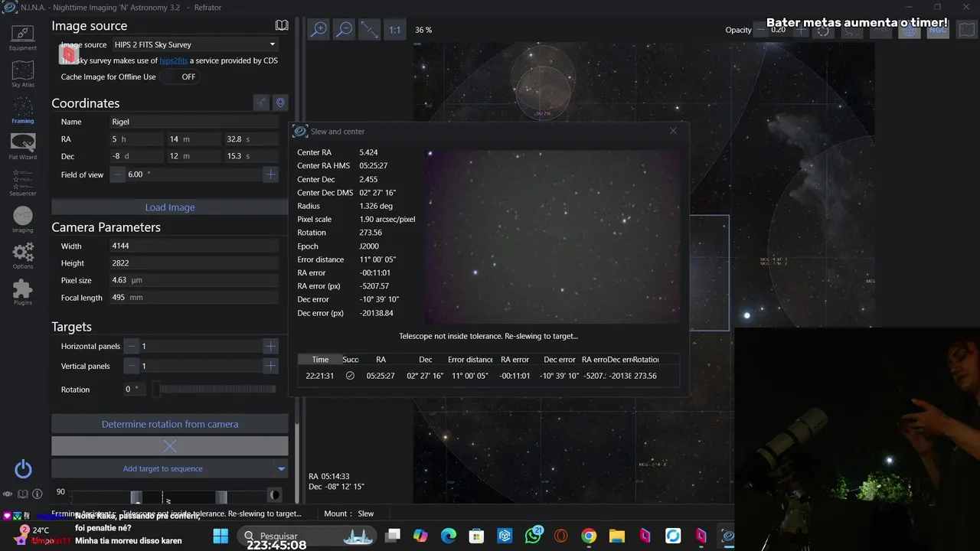The height and width of the screenshot is (551, 980).
Task: Click the Focal length field 495
Action: click(194, 298)
